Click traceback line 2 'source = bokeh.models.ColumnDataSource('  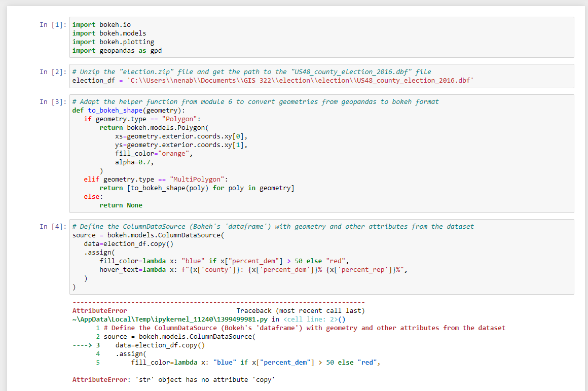[x=175, y=337]
